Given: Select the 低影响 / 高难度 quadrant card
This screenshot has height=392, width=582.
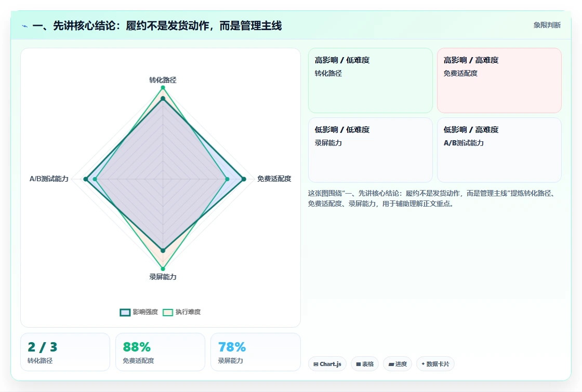Looking at the screenshot, I should pyautogui.click(x=499, y=150).
